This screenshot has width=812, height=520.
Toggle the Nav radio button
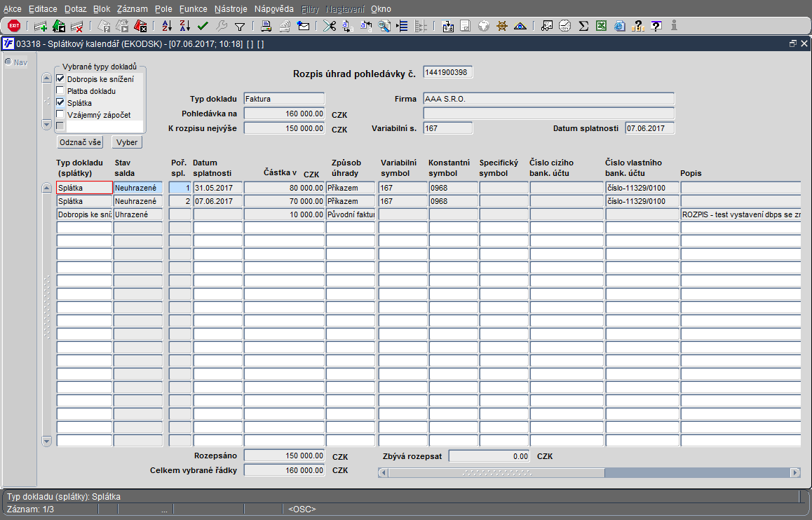pos(8,62)
